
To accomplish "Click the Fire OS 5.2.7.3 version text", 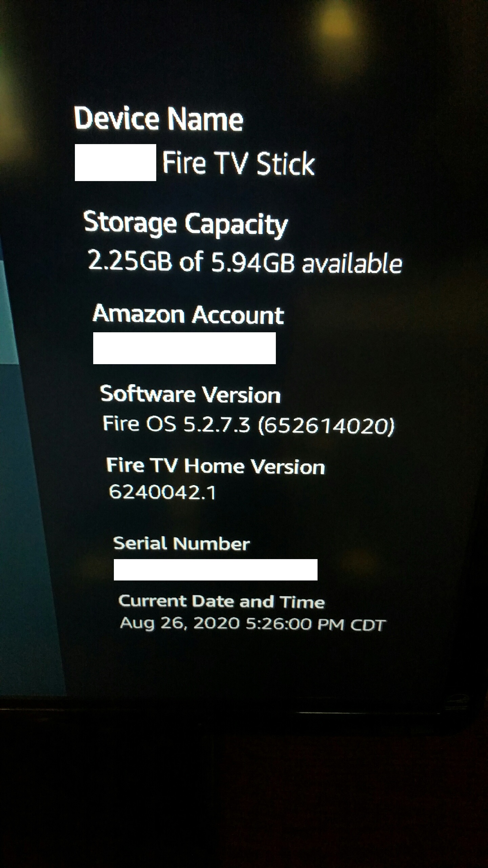I will tap(176, 424).
